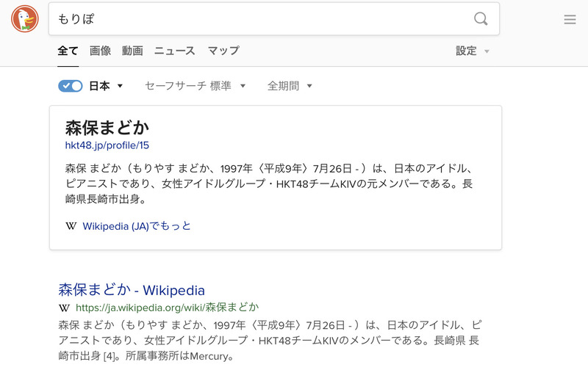This screenshot has width=588, height=381.
Task: Switch to the 画像 tab
Action: coord(100,51)
